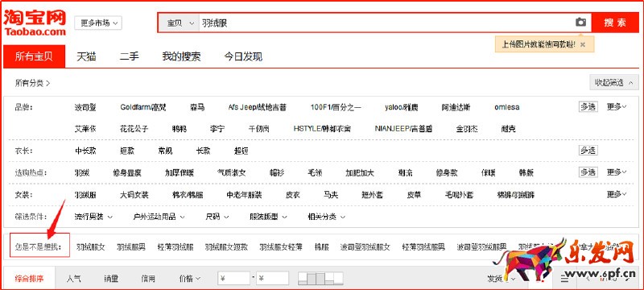
Task: Click suggested search 轻薄羽绒服
Action: [175, 247]
